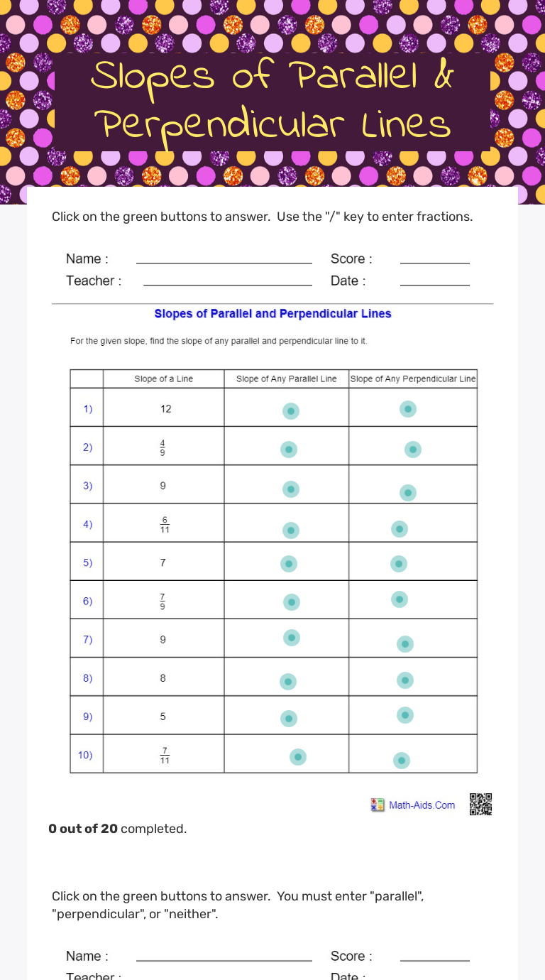Click the Name blank line field
Image resolution: width=545 pixels, height=980 pixels.
click(x=224, y=259)
